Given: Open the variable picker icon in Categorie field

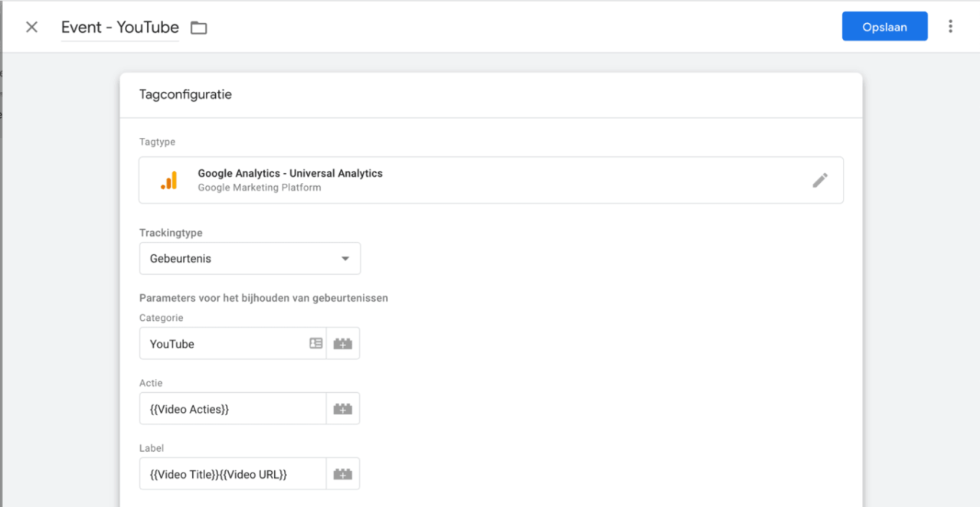Looking at the screenshot, I should [316, 343].
